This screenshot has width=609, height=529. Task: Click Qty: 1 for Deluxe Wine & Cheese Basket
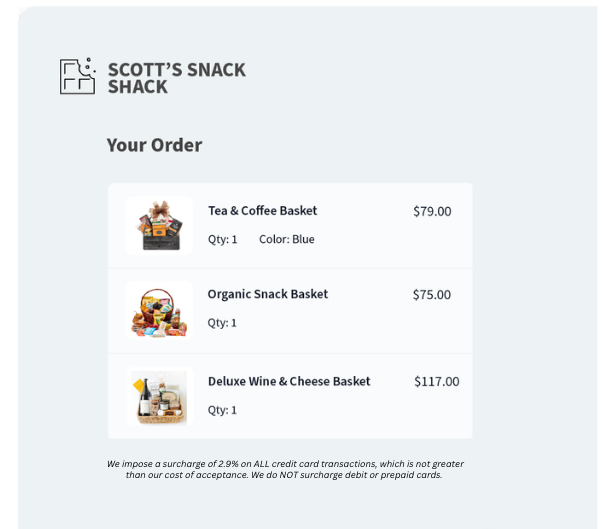click(222, 410)
